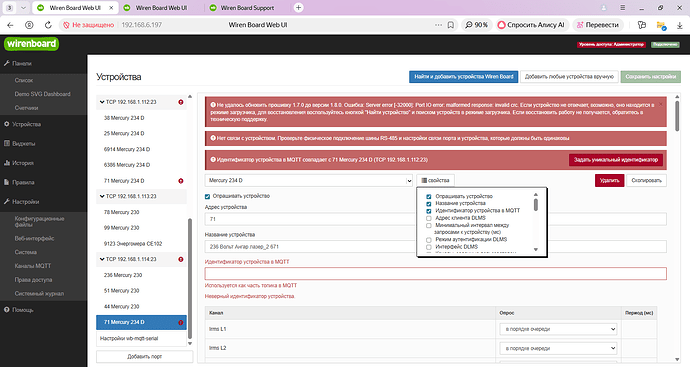The image size is (690, 367).
Task: Open the Yandex home icon beside back arrow
Action: click(x=29, y=25)
